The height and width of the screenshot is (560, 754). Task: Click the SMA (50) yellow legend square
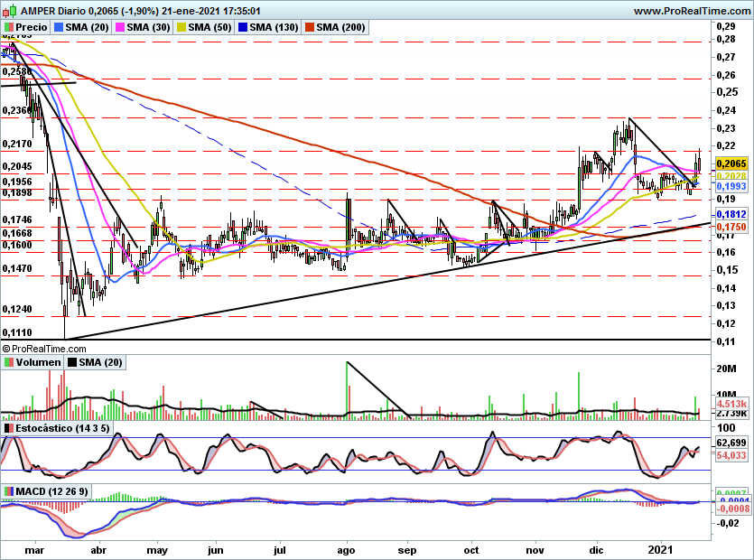pyautogui.click(x=182, y=27)
